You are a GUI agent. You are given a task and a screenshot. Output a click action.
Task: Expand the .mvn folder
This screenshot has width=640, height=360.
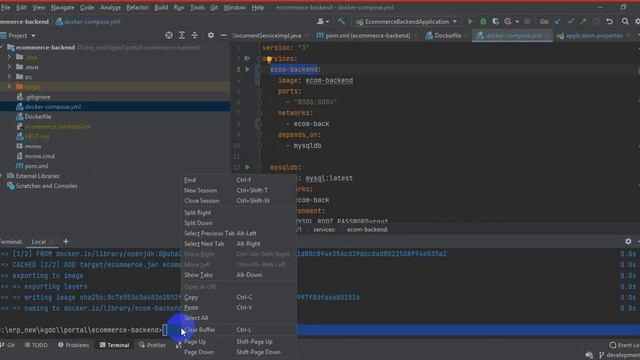pos(9,67)
